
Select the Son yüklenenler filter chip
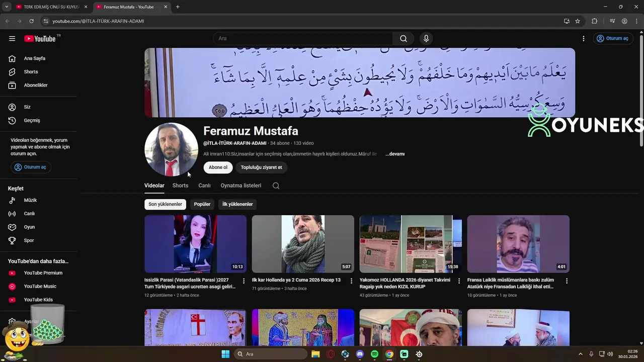point(165,204)
